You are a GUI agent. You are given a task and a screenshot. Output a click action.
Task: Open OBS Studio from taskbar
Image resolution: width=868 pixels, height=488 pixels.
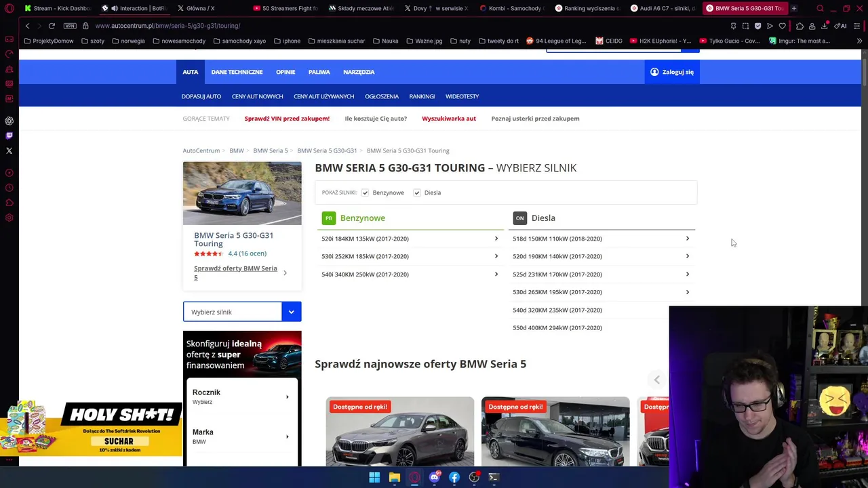pyautogui.click(x=474, y=477)
